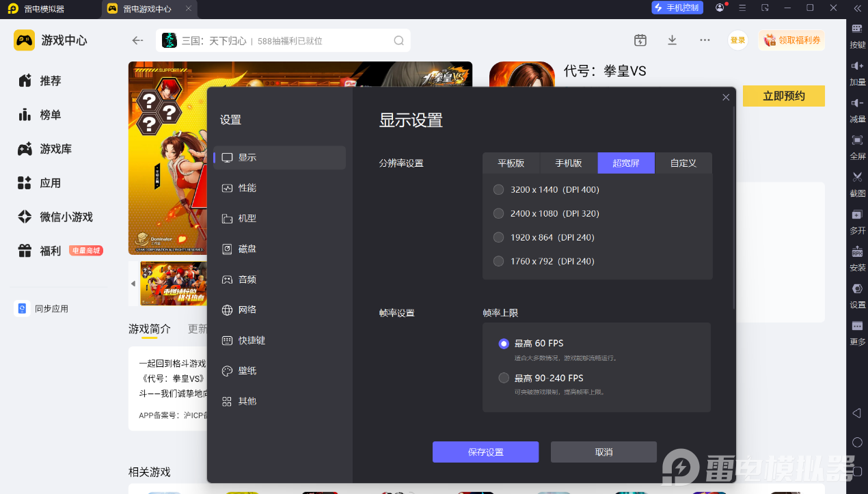The height and width of the screenshot is (494, 868).
Task: Switch to 手机版 resolution tab
Action: (568, 163)
